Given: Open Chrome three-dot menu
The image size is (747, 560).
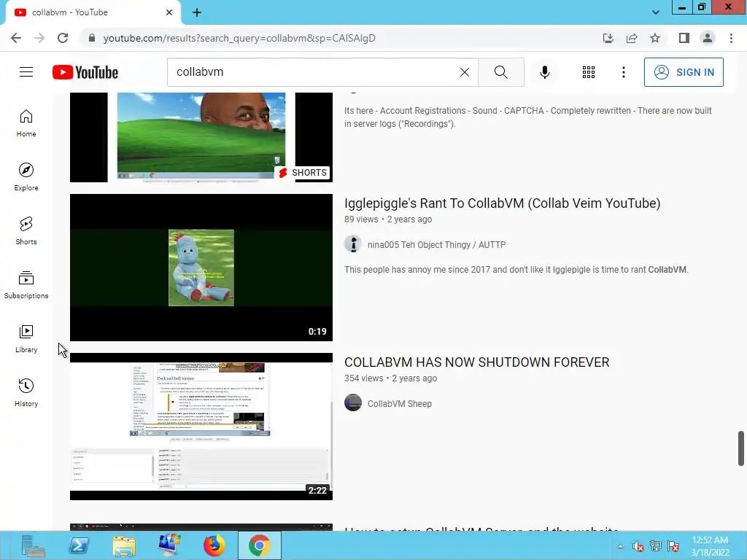Looking at the screenshot, I should coord(731,38).
